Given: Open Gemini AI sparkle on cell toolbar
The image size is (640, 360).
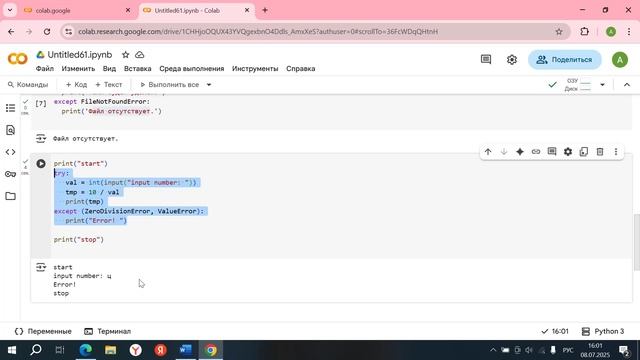Looking at the screenshot, I should [x=520, y=152].
